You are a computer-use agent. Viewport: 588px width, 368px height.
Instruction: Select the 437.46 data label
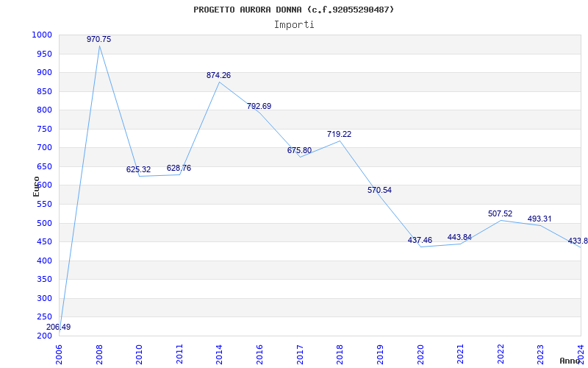click(420, 240)
